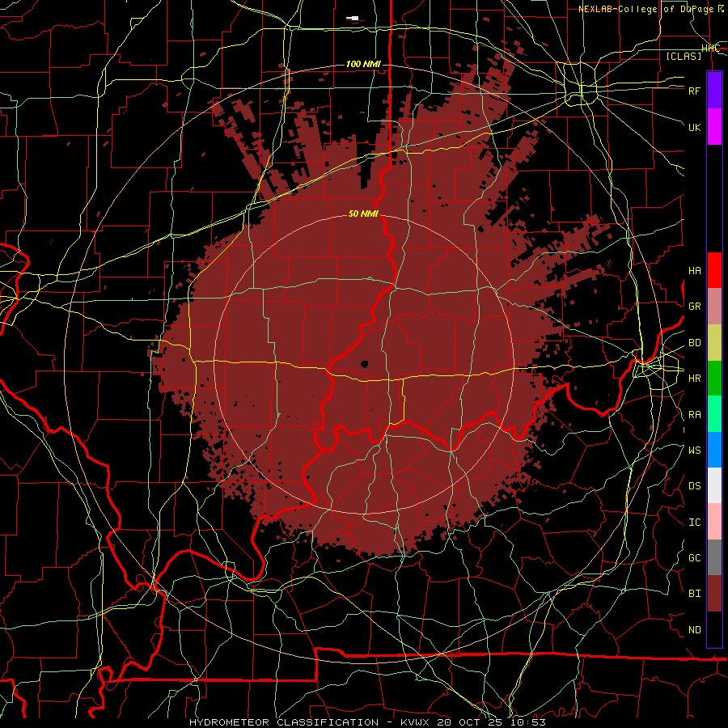Click the small white marker at top of map
728x728 pixels.
pos(353,18)
